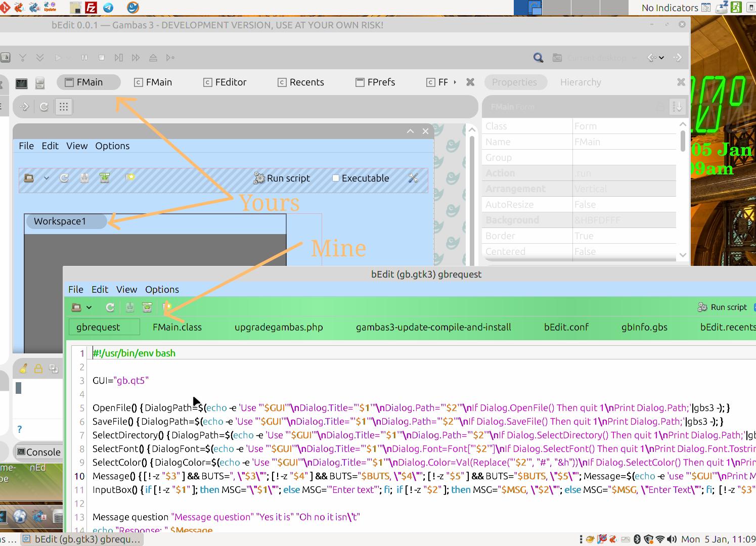Open the Options menu in bEdit gtk3 window
This screenshot has height=546, width=756.
click(162, 289)
